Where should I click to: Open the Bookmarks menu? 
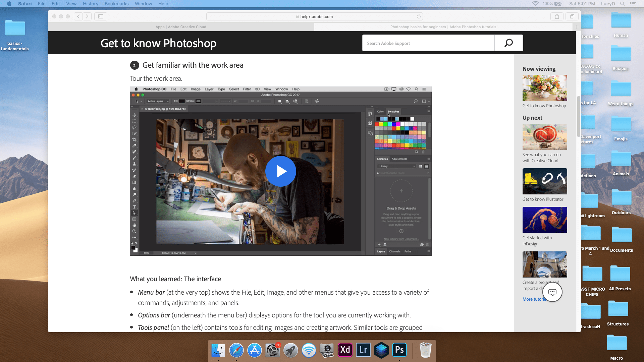pyautogui.click(x=116, y=4)
